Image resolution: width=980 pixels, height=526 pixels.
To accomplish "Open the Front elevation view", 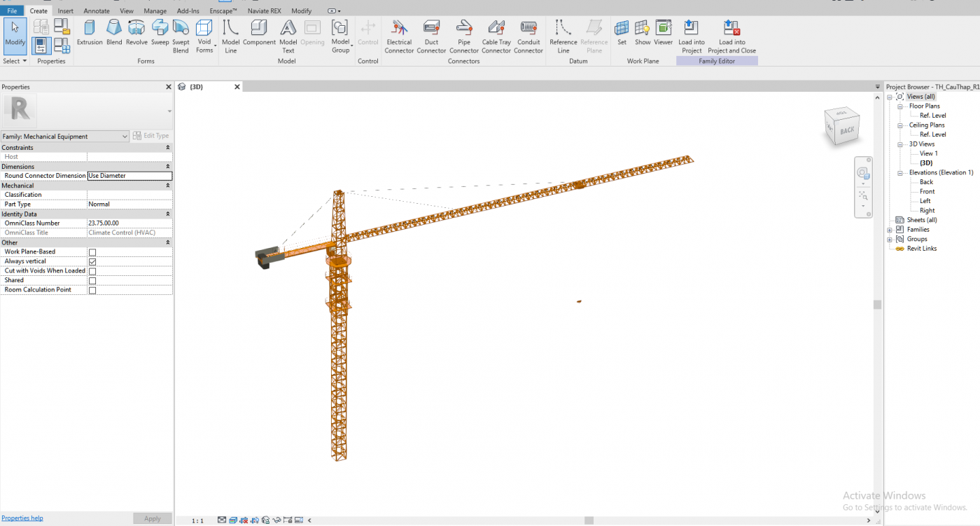I will (927, 192).
